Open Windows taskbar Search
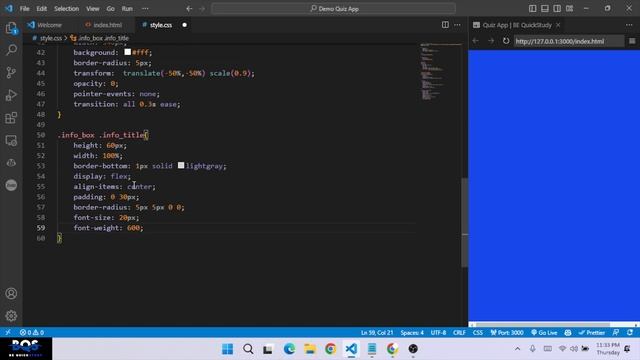This screenshot has height=360, width=640. pyautogui.click(x=248, y=349)
